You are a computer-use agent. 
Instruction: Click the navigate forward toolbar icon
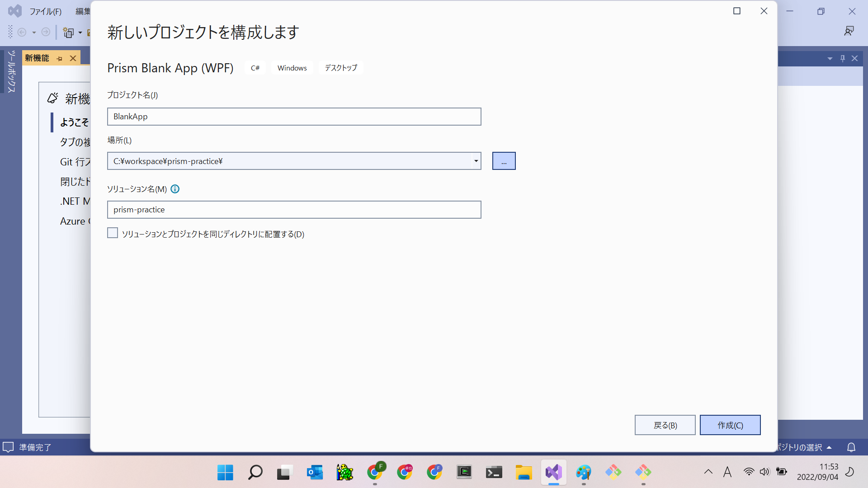tap(46, 32)
